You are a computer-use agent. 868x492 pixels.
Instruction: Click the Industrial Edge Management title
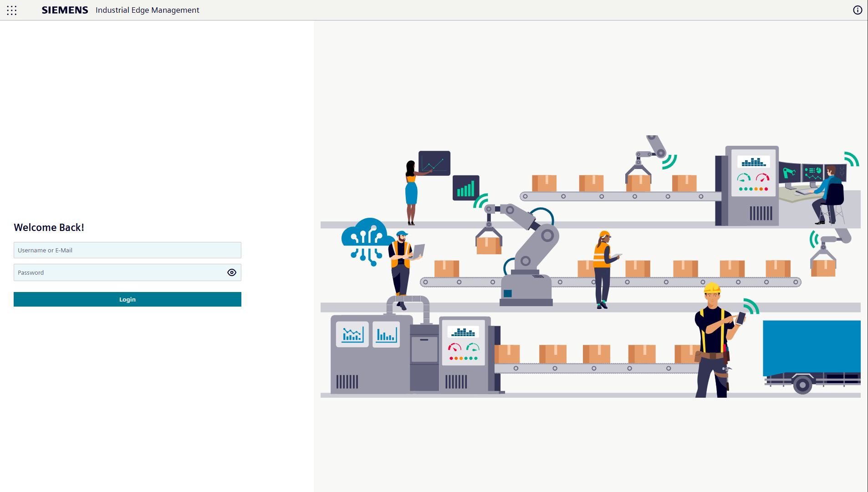tap(147, 10)
